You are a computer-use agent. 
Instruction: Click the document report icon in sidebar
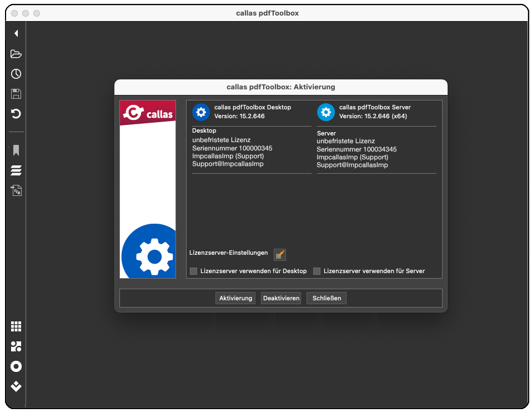[16, 190]
